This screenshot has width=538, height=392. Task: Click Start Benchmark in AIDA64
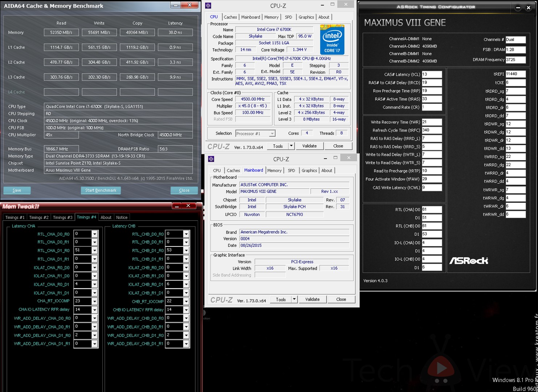click(101, 190)
